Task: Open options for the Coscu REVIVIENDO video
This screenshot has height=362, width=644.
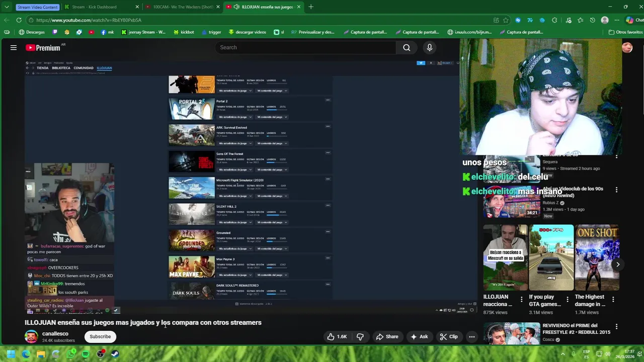Action: point(616,327)
